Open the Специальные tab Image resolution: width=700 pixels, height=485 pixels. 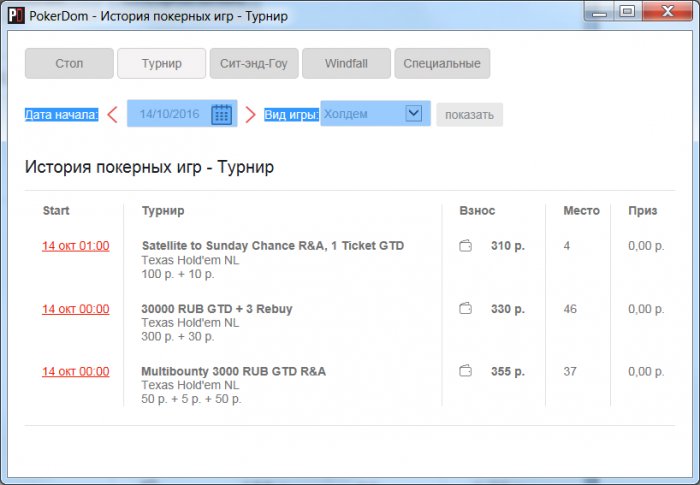click(x=442, y=63)
